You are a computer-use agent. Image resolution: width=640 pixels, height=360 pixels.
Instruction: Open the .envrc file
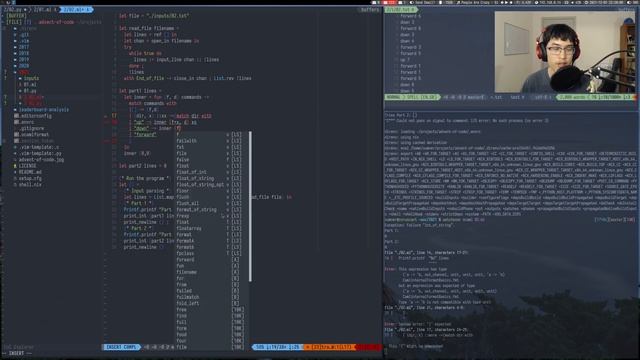pyautogui.click(x=27, y=122)
